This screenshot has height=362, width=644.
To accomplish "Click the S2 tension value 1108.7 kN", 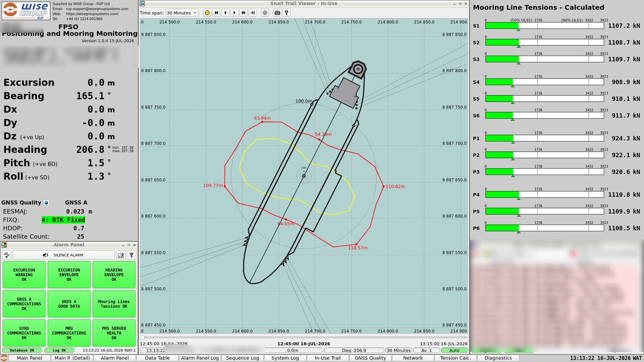I will click(624, 43).
